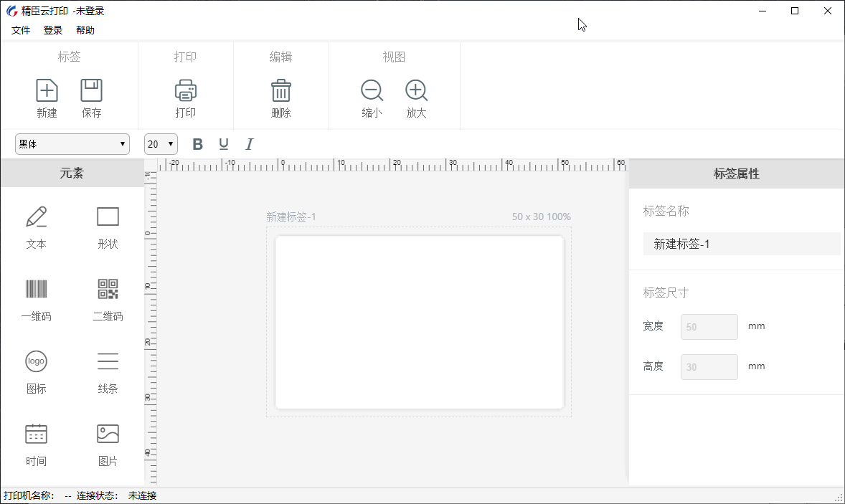
Task: Click the 元素 panel header
Action: pos(72,173)
